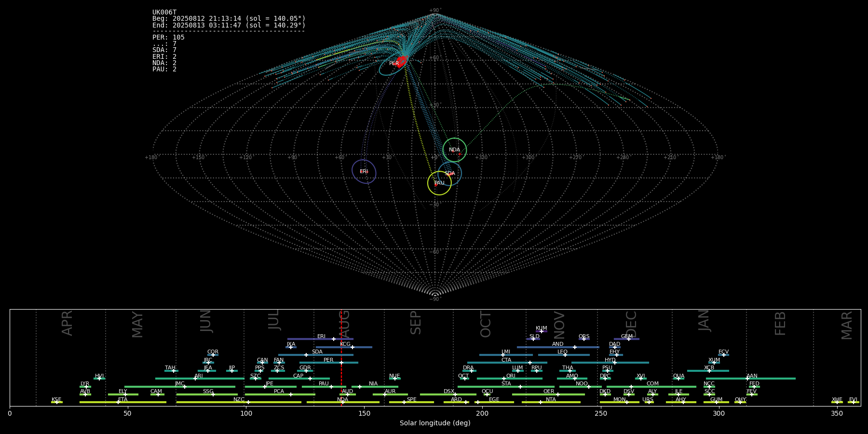This screenshot has height=434, width=868.
Task: Select the HYD shower bar in the timeline
Action: (x=610, y=363)
